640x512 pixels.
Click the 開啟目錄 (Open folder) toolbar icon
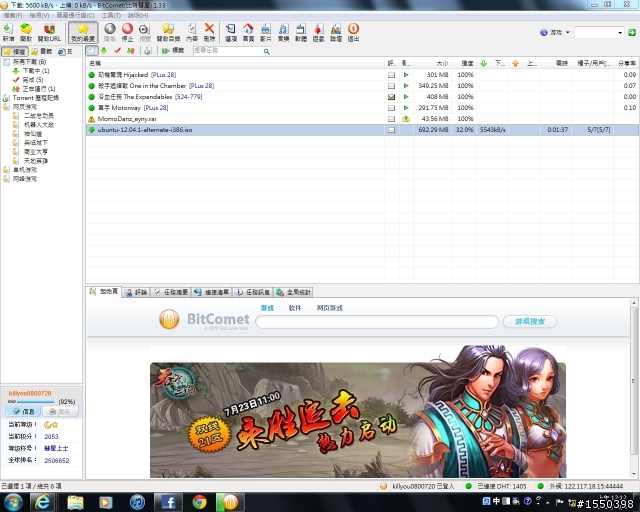168,32
